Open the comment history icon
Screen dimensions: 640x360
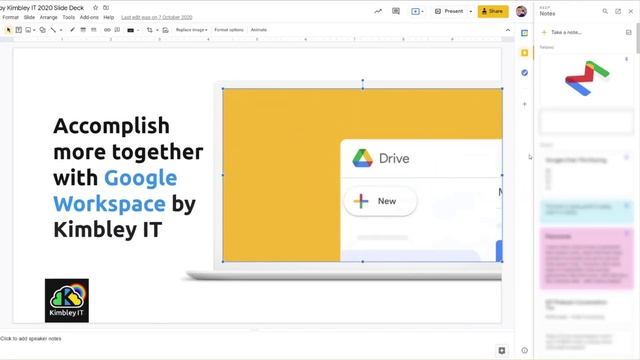(396, 11)
